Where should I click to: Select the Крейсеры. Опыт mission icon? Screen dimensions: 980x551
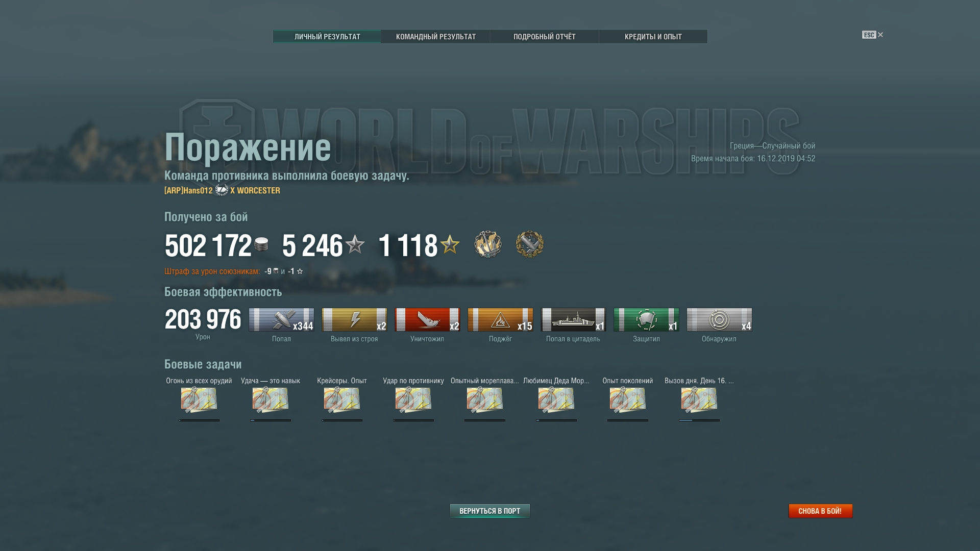pos(342,400)
